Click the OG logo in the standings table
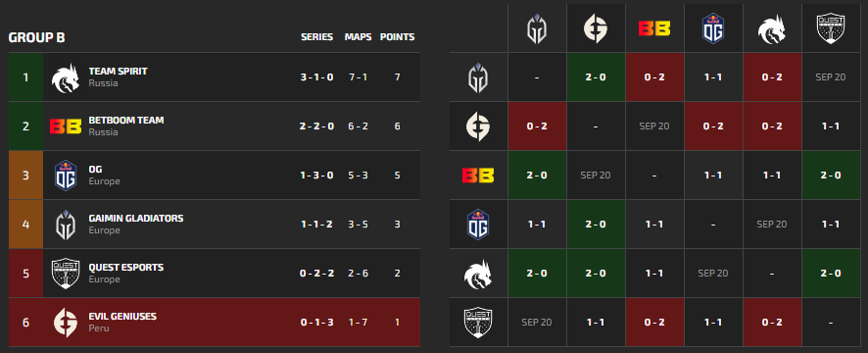Screen dimensions: 868x353 coord(66,176)
